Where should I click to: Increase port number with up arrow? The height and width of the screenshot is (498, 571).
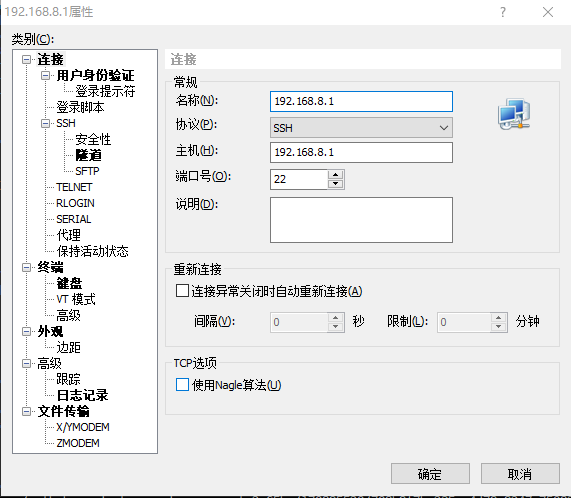[x=335, y=174]
